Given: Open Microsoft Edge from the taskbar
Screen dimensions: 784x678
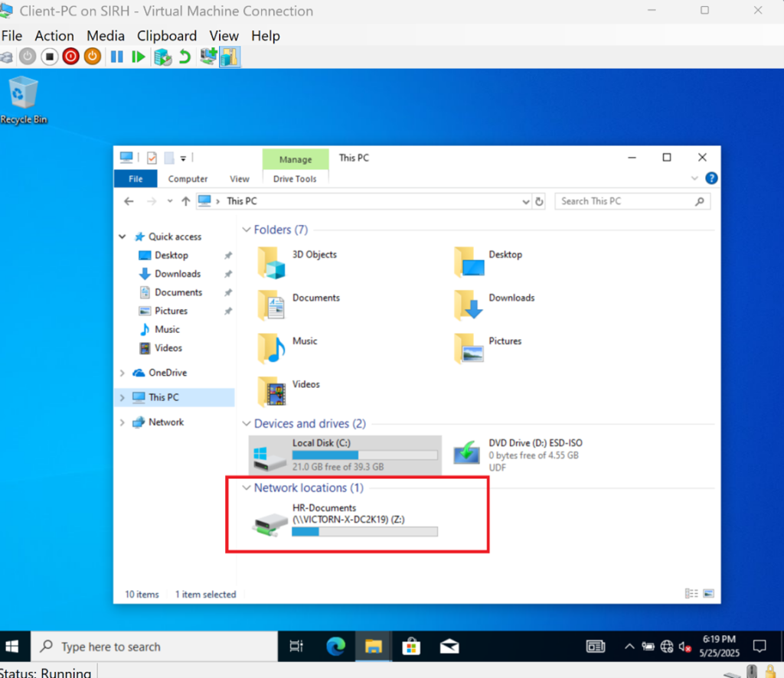Looking at the screenshot, I should (x=335, y=647).
